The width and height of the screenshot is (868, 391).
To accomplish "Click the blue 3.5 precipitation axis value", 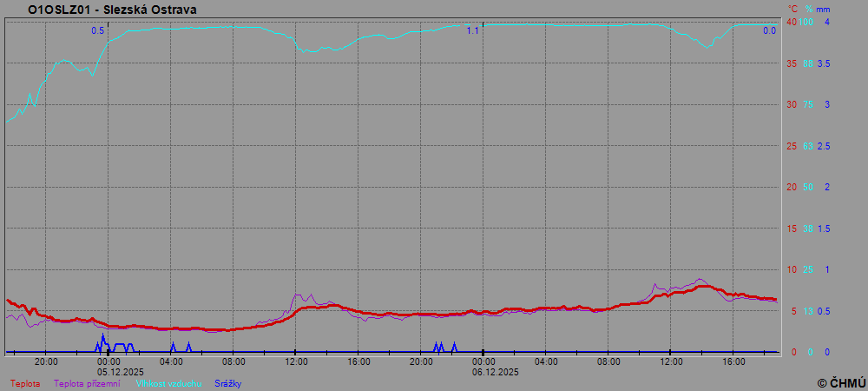I will pyautogui.click(x=823, y=63).
